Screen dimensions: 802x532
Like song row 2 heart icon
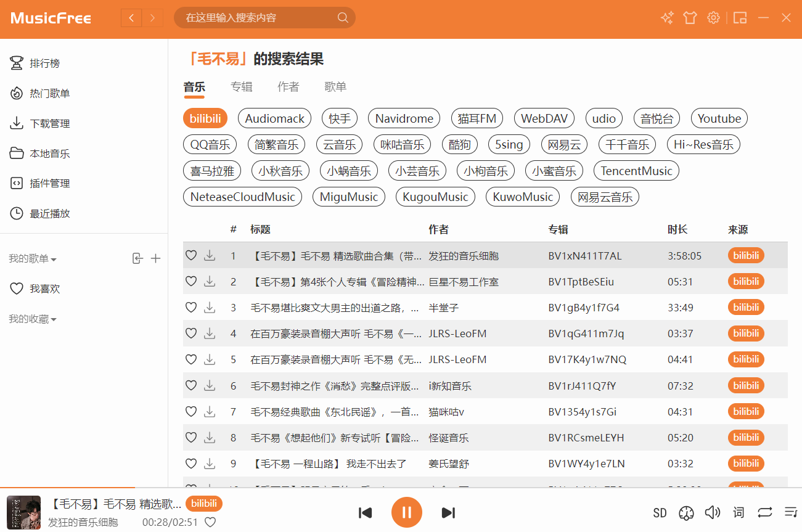point(191,281)
